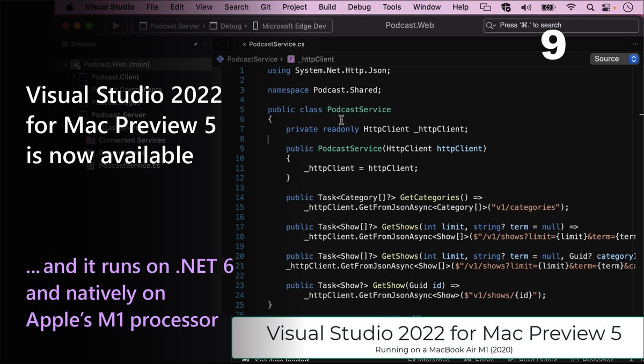Click 'GetShows' method name on line 17
The width and height of the screenshot is (644, 364).
pos(400,227)
